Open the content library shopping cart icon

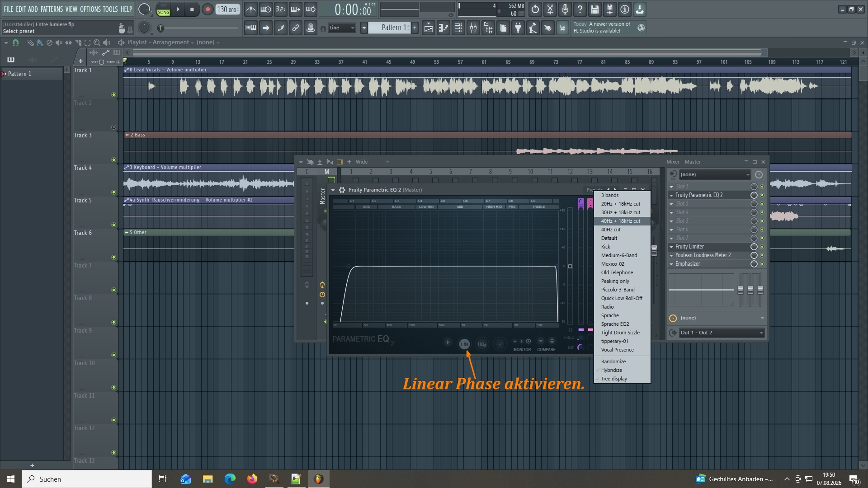pos(562,28)
